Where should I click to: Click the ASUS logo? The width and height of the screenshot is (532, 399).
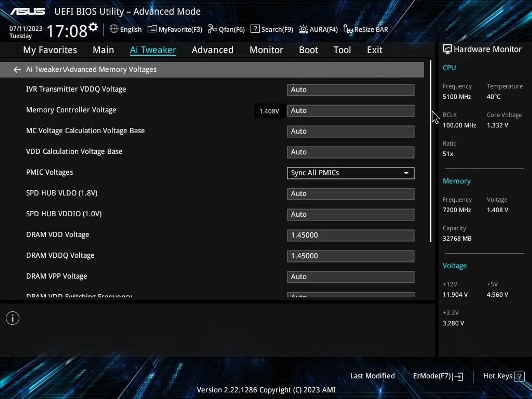click(x=27, y=11)
